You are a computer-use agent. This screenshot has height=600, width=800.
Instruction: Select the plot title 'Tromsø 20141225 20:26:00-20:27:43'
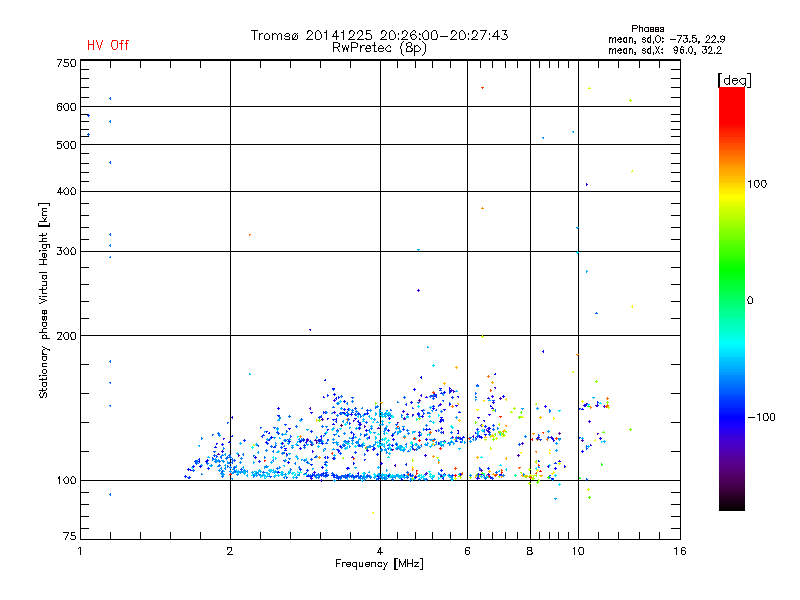(379, 35)
